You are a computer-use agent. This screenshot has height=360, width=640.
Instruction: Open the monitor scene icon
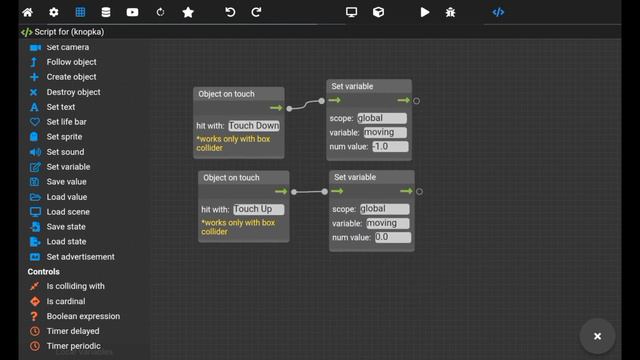(351, 12)
